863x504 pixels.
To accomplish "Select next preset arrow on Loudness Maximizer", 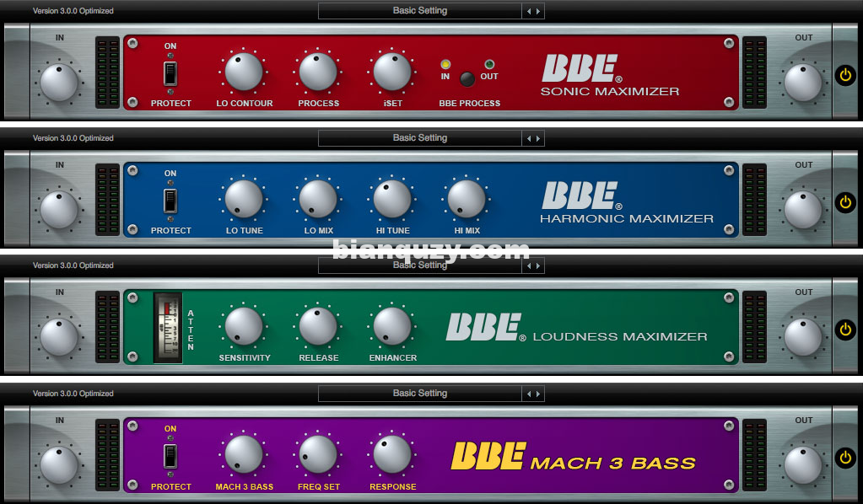I will (537, 266).
